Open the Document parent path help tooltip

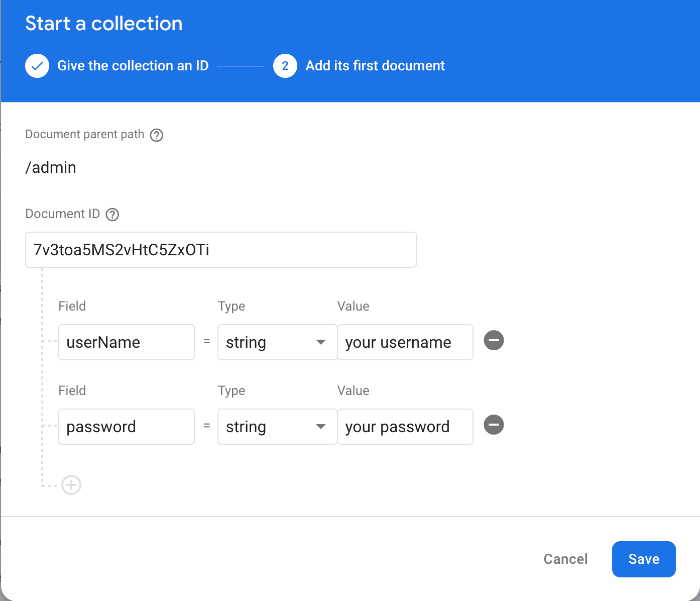pos(157,135)
